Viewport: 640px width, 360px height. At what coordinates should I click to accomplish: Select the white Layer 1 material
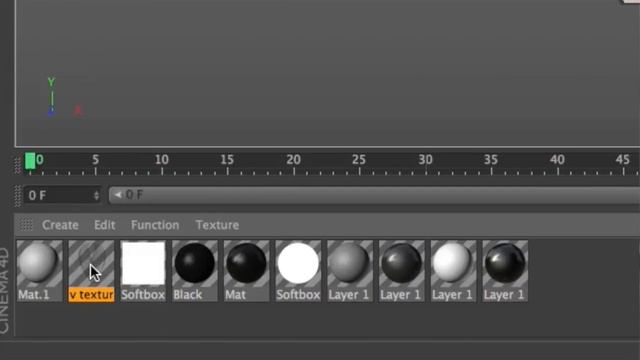point(453,271)
